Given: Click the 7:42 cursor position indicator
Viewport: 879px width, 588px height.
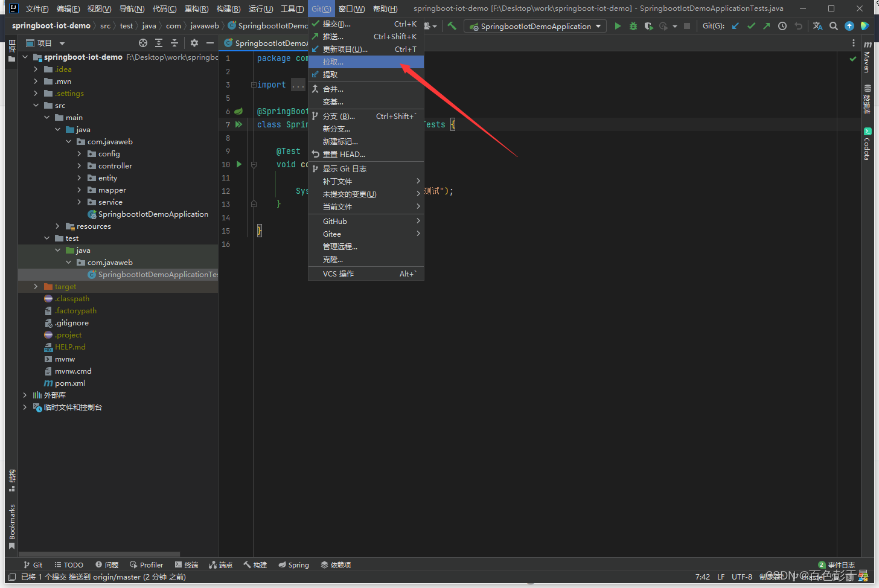Looking at the screenshot, I should tap(703, 577).
